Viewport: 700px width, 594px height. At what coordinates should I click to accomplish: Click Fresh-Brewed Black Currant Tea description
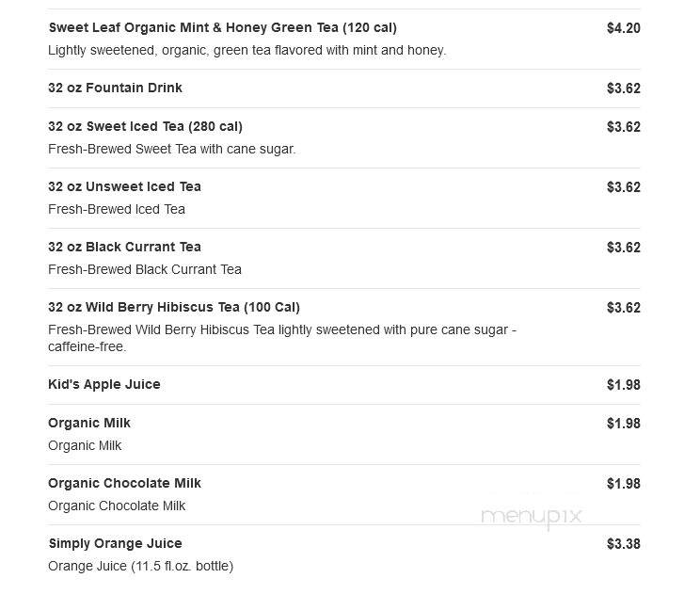point(145,270)
